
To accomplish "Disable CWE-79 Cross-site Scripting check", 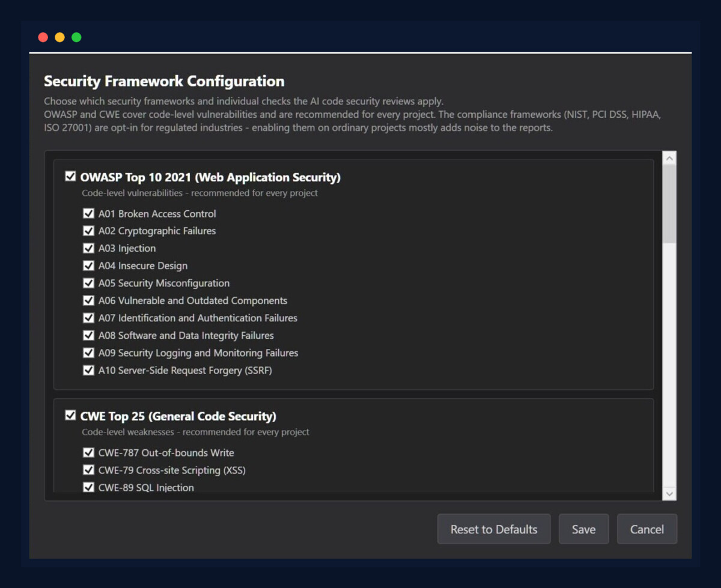I will click(x=88, y=470).
